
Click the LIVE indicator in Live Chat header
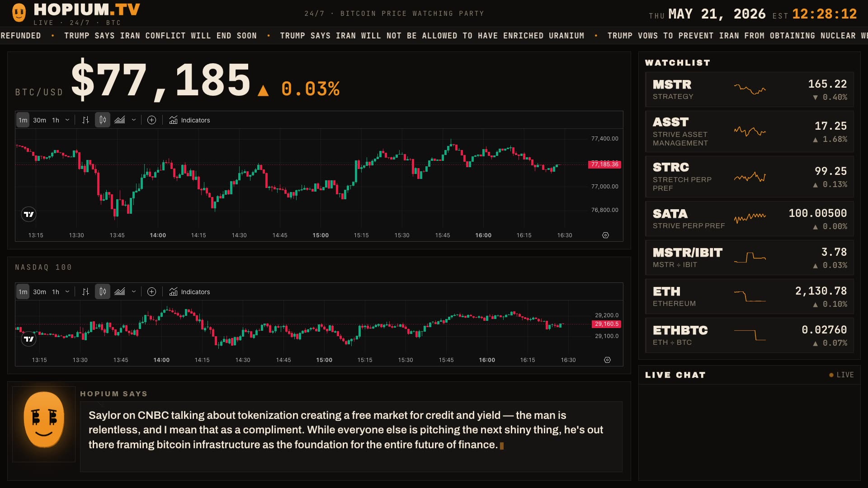click(841, 375)
